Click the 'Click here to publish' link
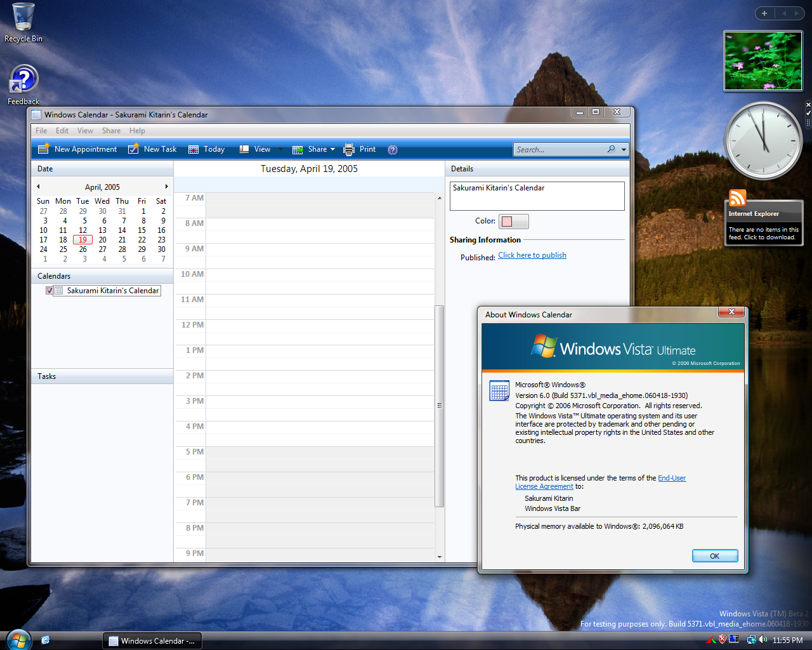The height and width of the screenshot is (650, 812). (x=532, y=255)
